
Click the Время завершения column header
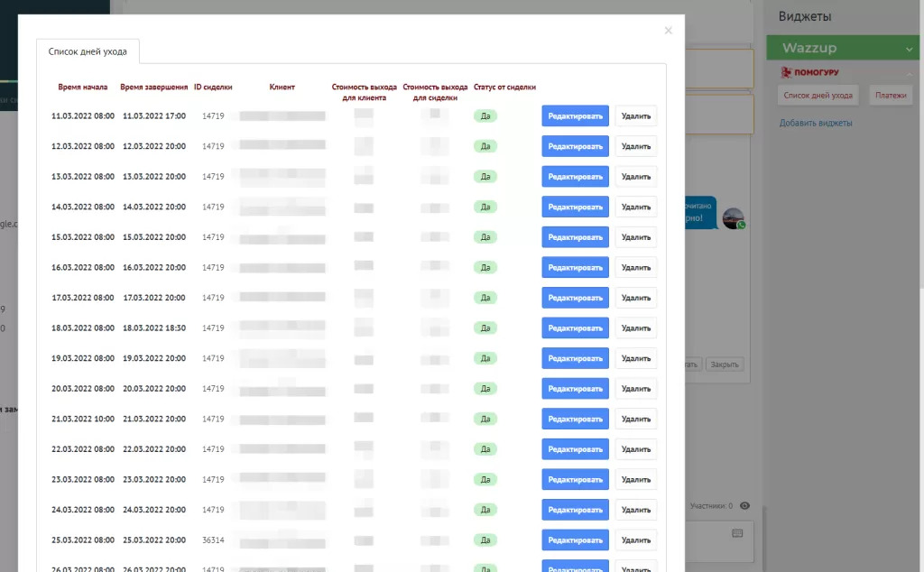point(153,88)
